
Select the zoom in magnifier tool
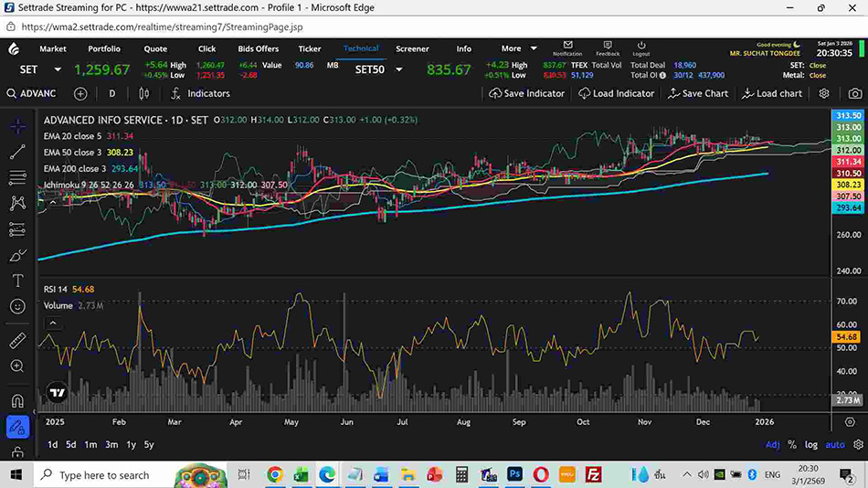click(x=16, y=366)
